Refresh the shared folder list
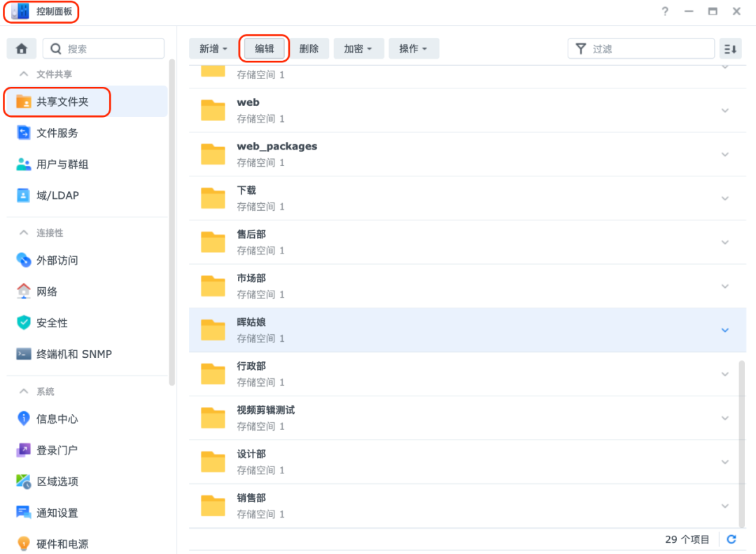This screenshot has width=756, height=554. 731,539
